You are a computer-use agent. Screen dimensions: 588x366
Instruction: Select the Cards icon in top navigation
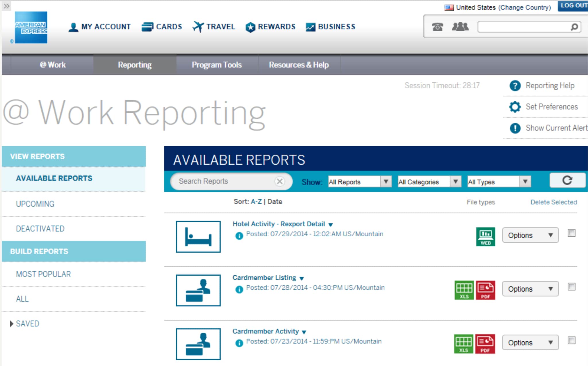[147, 26]
